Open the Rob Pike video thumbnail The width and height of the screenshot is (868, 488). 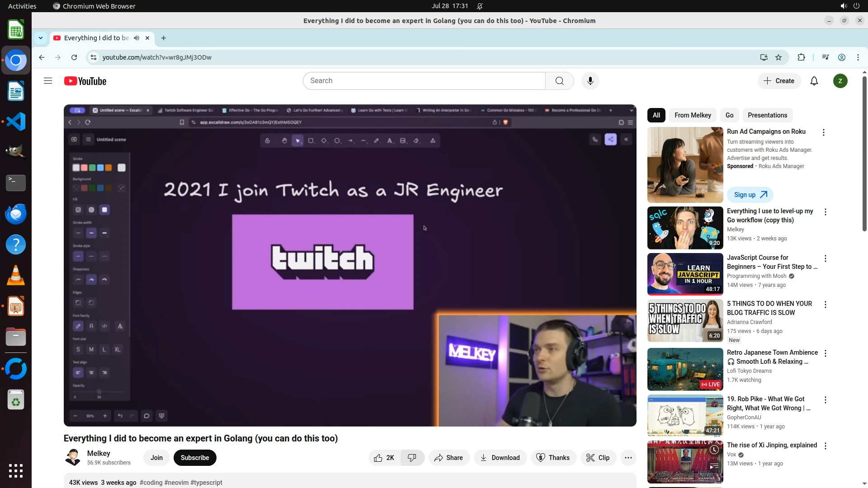coord(685,416)
